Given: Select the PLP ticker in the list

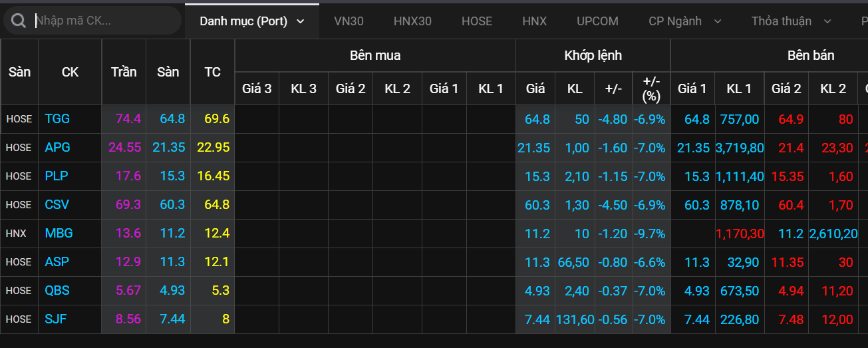Looking at the screenshot, I should (x=57, y=176).
